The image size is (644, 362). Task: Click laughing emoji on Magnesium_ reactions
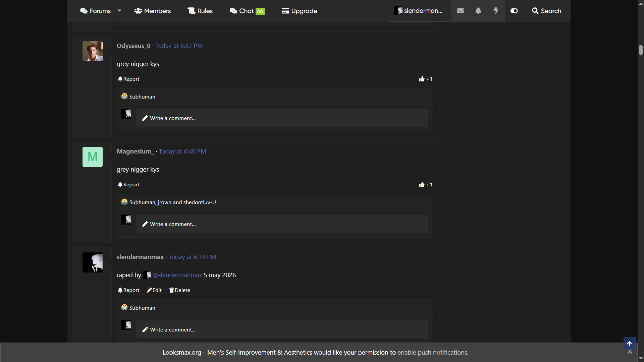(124, 202)
